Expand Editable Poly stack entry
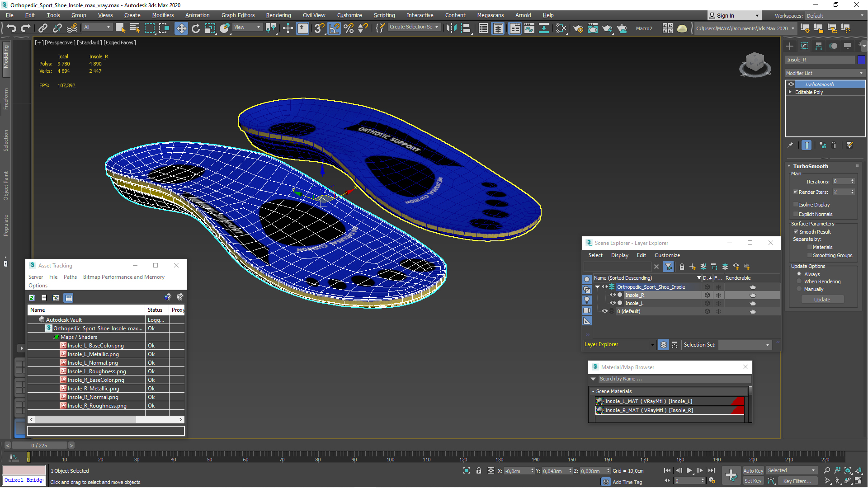This screenshot has width=868, height=488. tap(790, 92)
